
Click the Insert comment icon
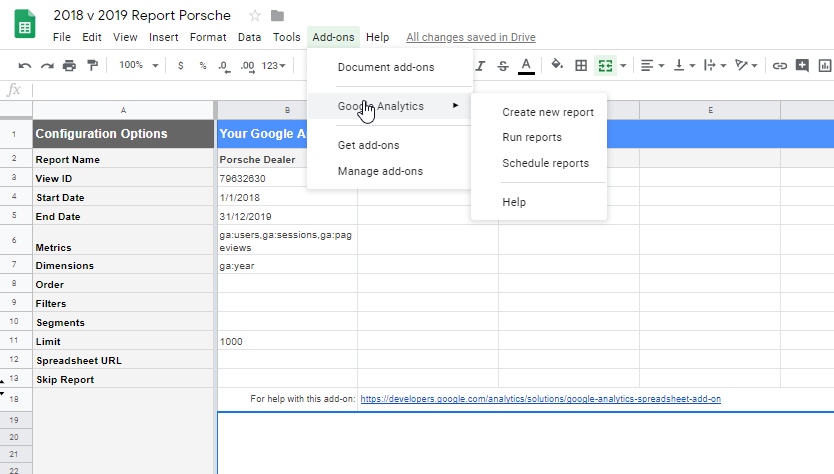point(802,65)
